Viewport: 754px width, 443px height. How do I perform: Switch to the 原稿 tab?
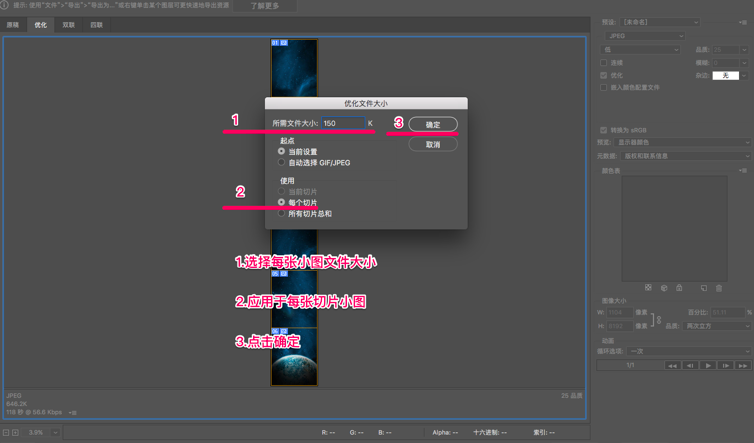(13, 25)
